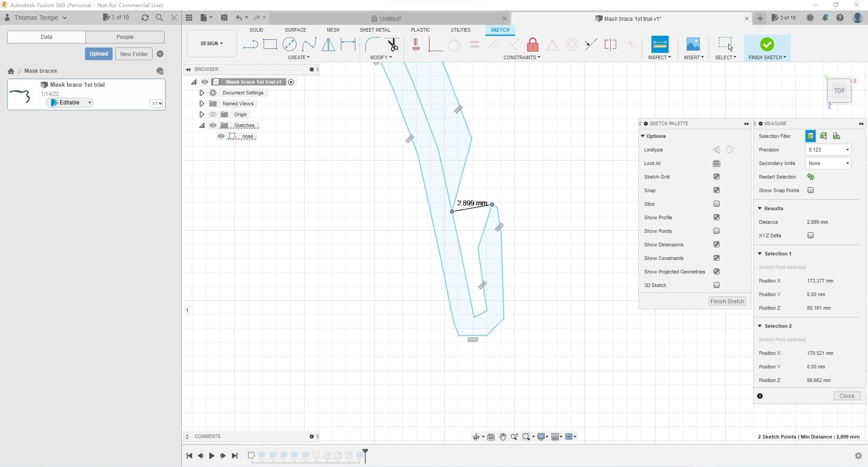Apply the Concentric constraint

coord(572,44)
